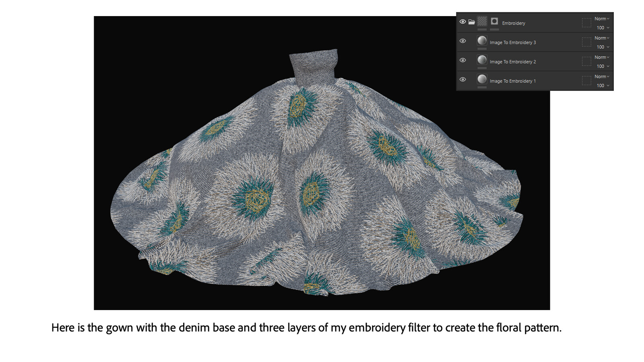
Task: Click the Image To Embroidery 1 sphere thumbnail
Action: point(482,79)
